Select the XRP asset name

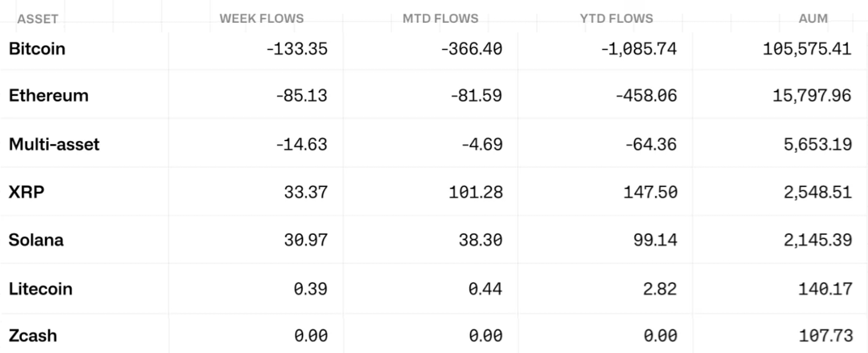(x=26, y=192)
